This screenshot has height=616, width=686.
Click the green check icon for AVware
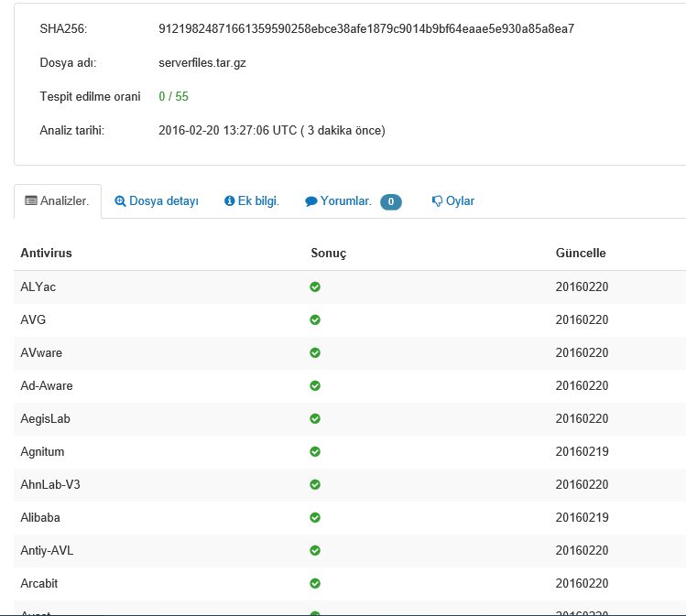coord(315,352)
